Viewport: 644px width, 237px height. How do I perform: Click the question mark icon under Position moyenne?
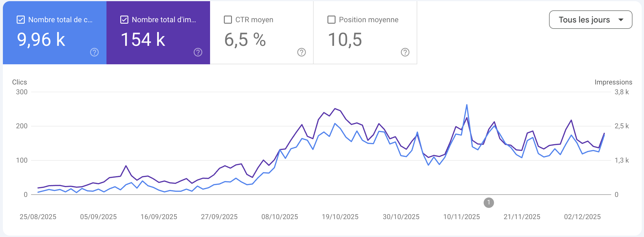tap(405, 53)
